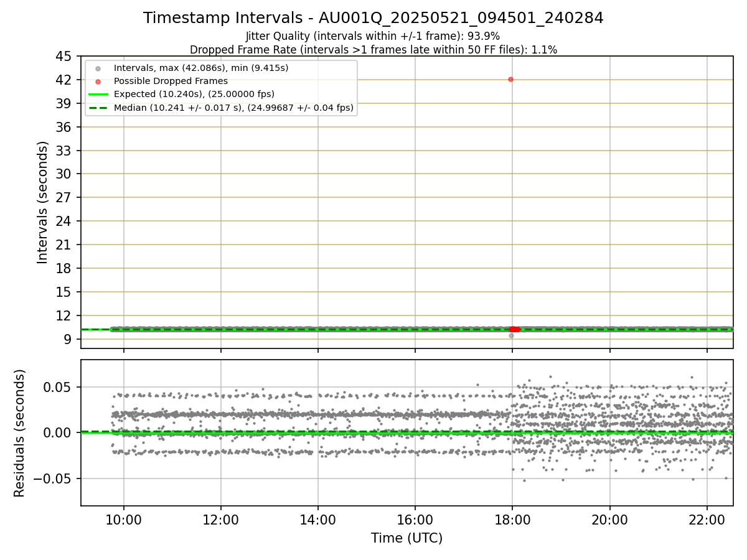Click the dashed green line sample in the legend
Screen dimensions: 747x560
tap(97, 108)
